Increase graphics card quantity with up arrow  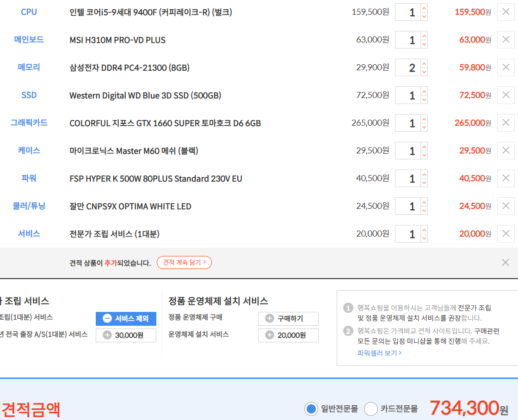pyautogui.click(x=424, y=119)
